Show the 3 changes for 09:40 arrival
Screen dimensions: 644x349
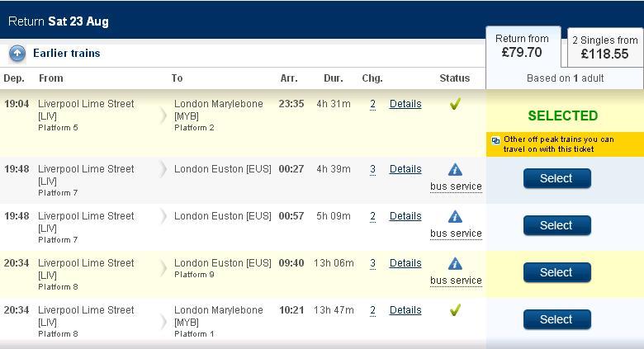(x=372, y=263)
